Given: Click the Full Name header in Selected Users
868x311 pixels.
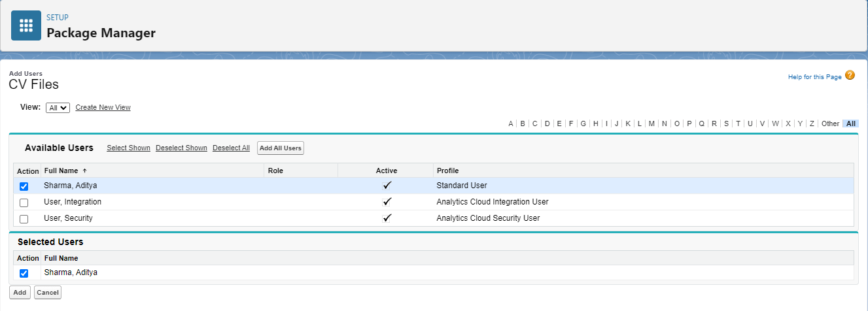Looking at the screenshot, I should pyautogui.click(x=61, y=258).
